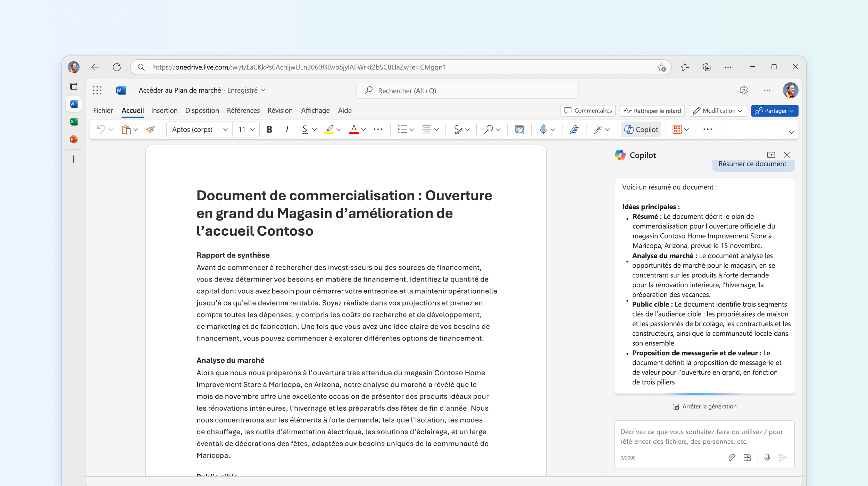Expand the font color dropdown arrow
The image size is (868, 486).
(364, 129)
